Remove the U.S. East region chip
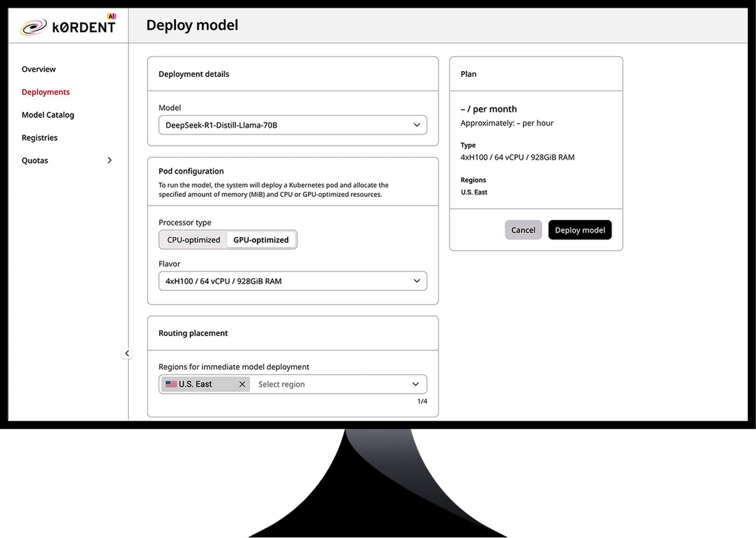This screenshot has height=538, width=756. 242,384
